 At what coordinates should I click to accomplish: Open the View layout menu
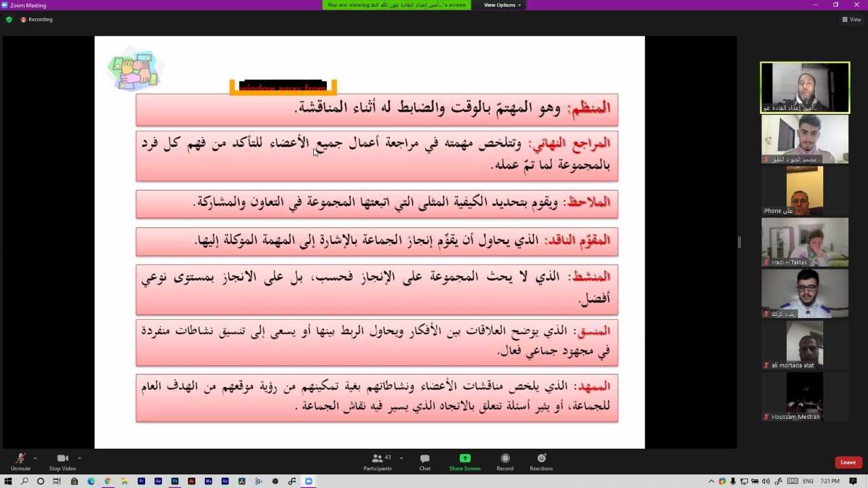click(851, 20)
